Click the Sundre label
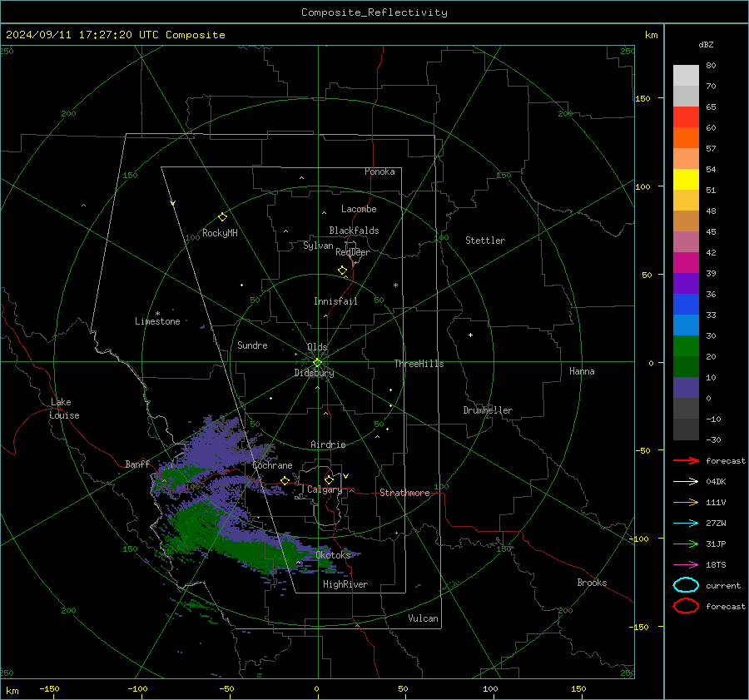 click(252, 345)
